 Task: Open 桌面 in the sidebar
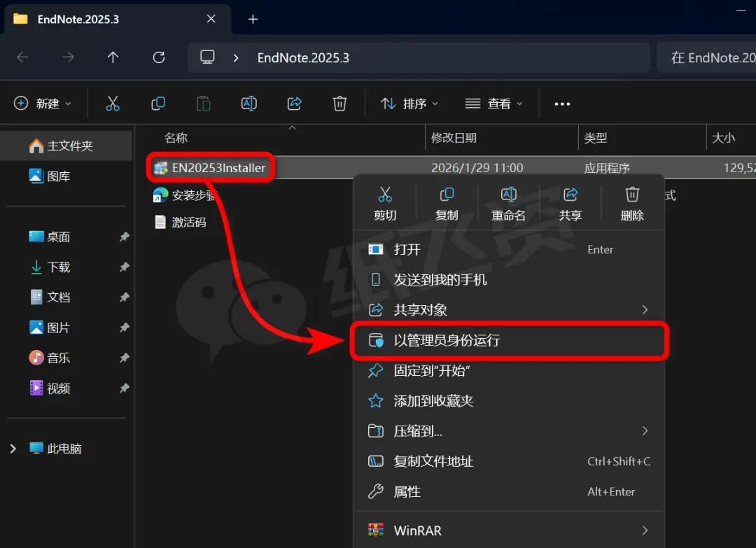(x=58, y=237)
